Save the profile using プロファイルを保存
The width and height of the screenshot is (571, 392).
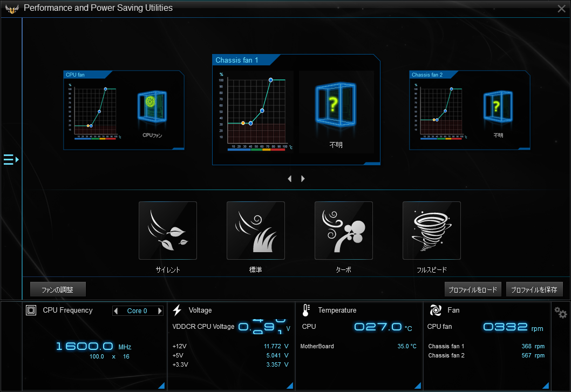[534, 289]
